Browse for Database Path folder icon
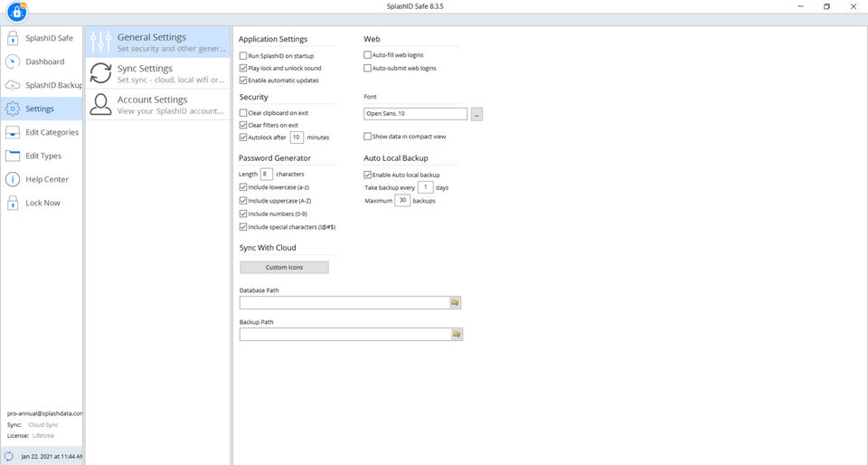 point(455,302)
